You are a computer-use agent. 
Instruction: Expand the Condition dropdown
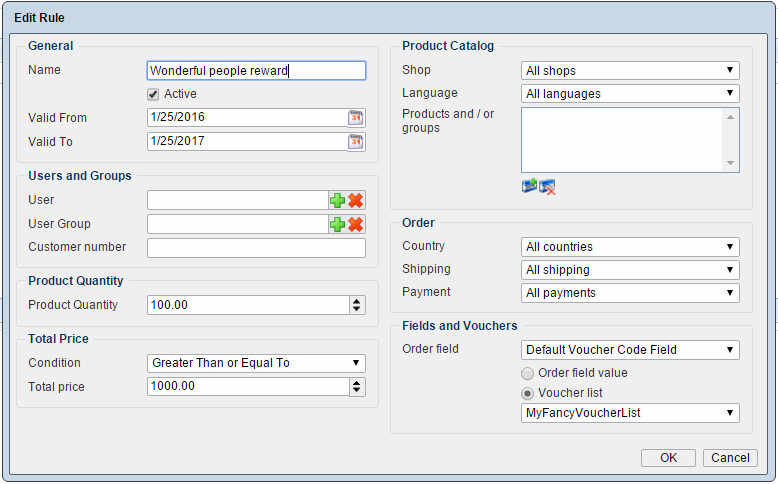click(256, 363)
